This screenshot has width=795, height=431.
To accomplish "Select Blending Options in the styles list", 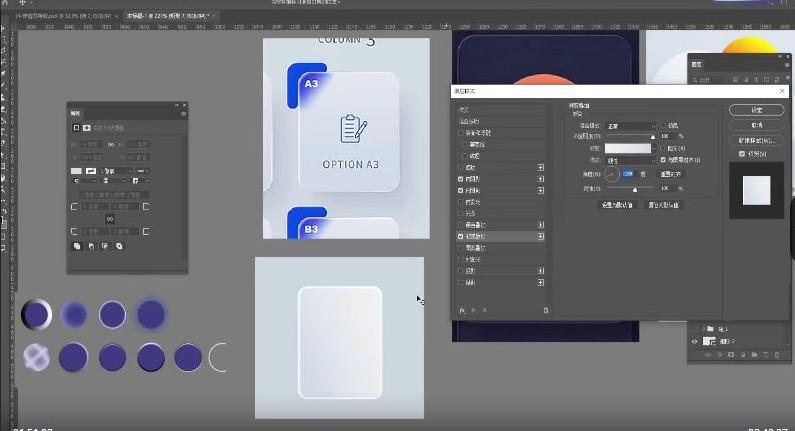I will pyautogui.click(x=470, y=120).
